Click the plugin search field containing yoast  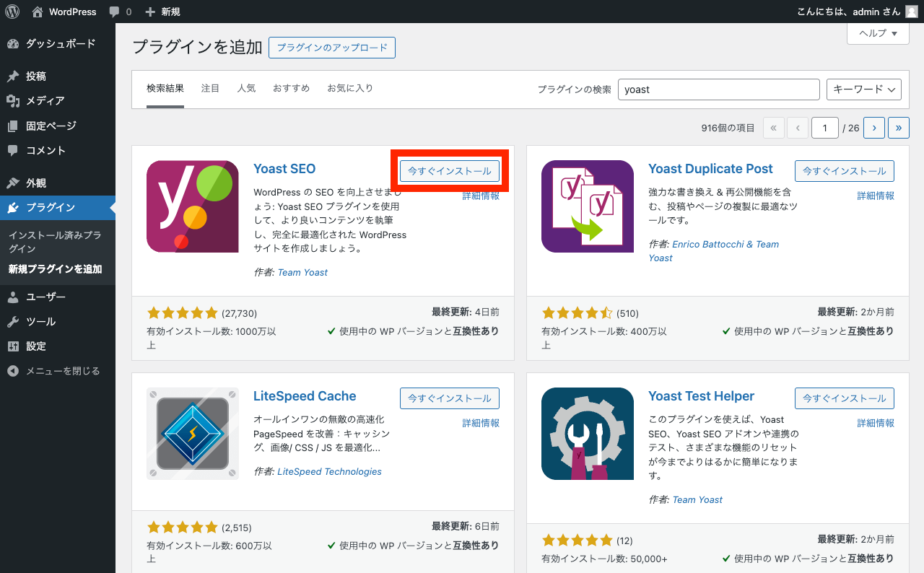(719, 89)
